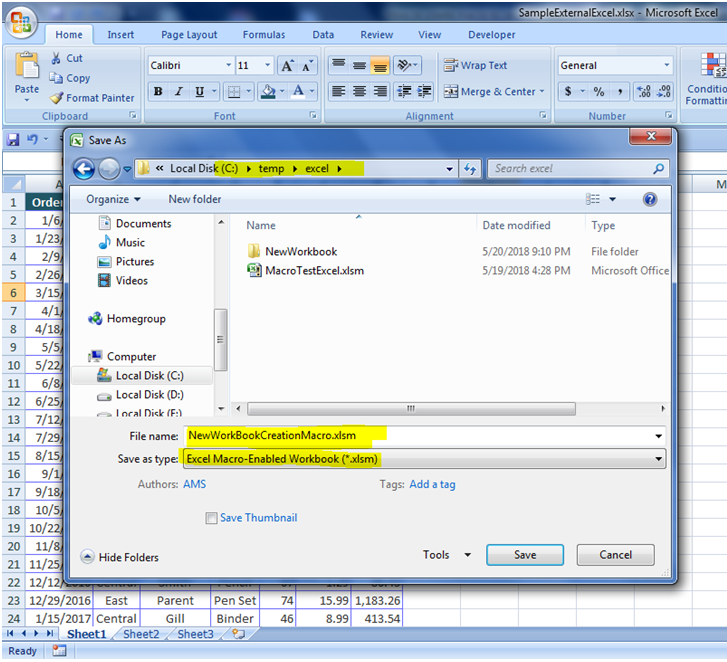Click Increase Decimal icon
This screenshot has height=662, width=727.
coord(644,91)
